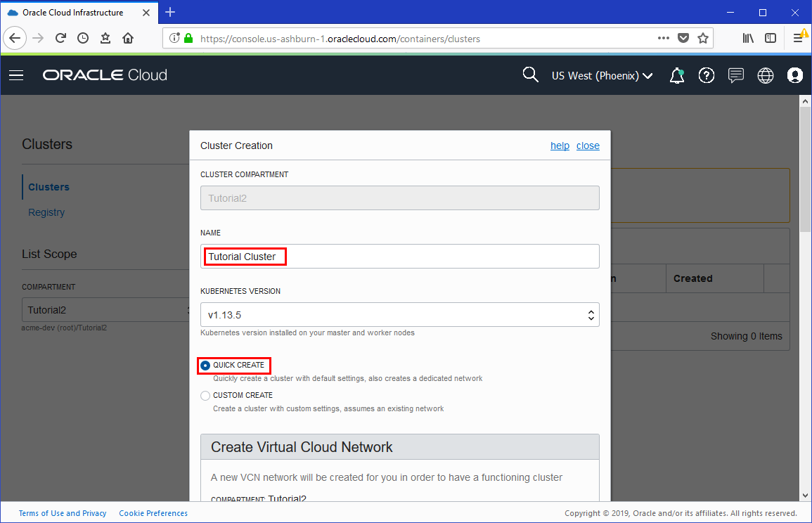Save page to Pocket
Screen dimensions: 812x523
683,39
